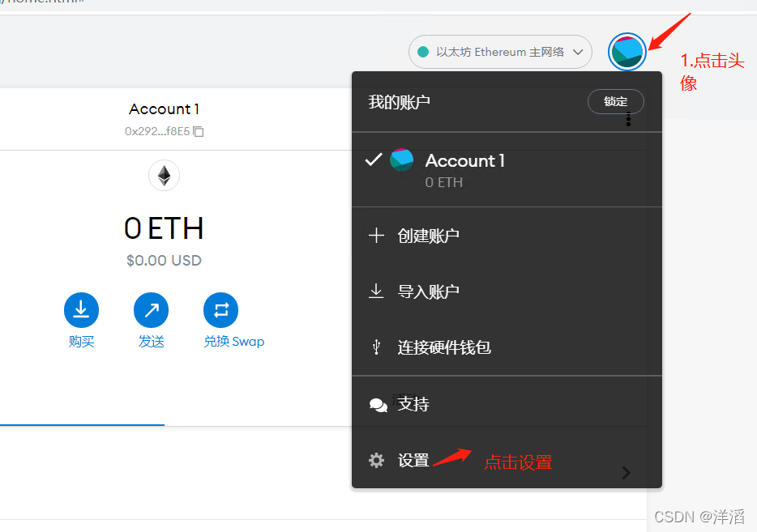The image size is (757, 532).
Task: Click the 兑换 Swap label link
Action: pyautogui.click(x=233, y=342)
